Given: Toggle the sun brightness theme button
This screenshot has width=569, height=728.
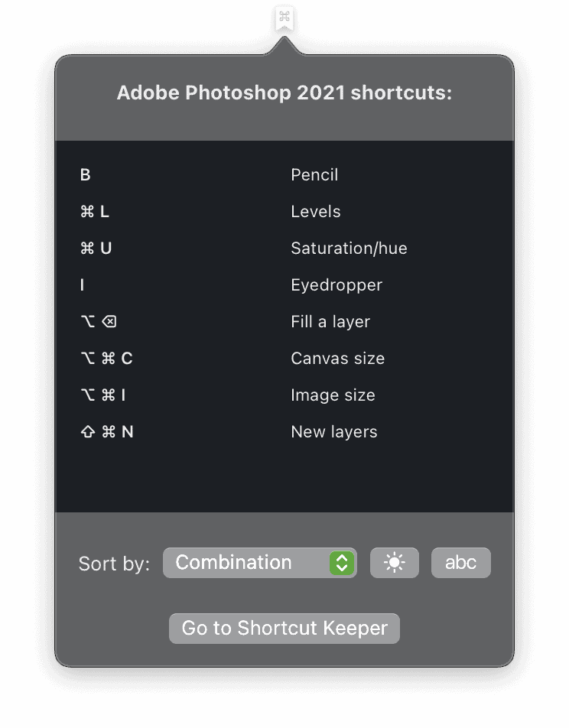Looking at the screenshot, I should click(395, 563).
